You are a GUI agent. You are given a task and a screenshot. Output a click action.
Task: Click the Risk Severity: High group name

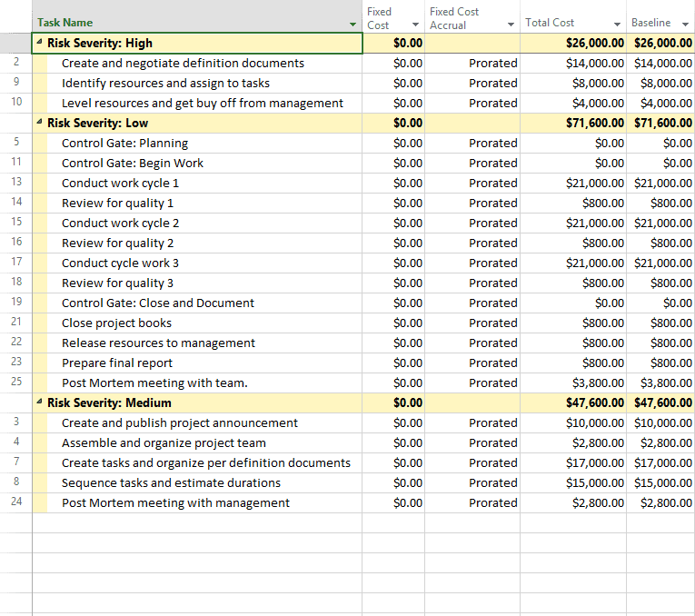tap(100, 43)
